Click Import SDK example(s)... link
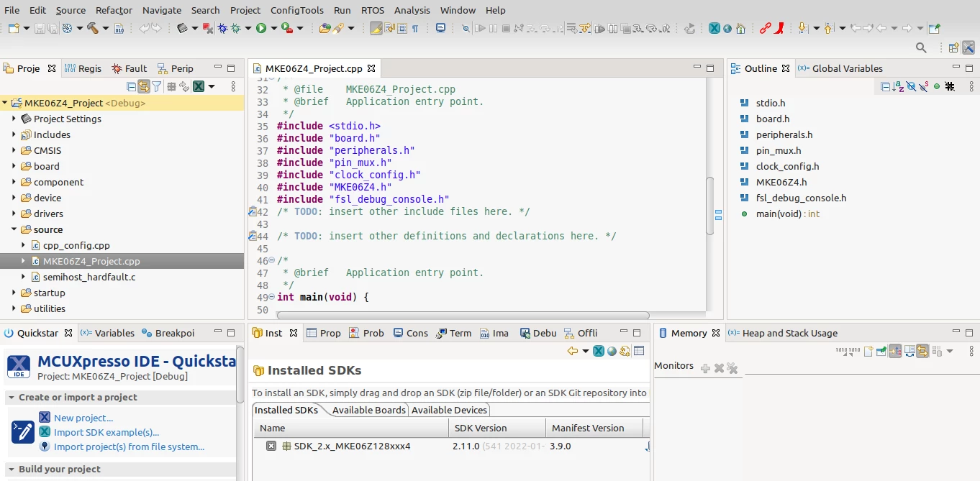The image size is (980, 481). click(106, 432)
